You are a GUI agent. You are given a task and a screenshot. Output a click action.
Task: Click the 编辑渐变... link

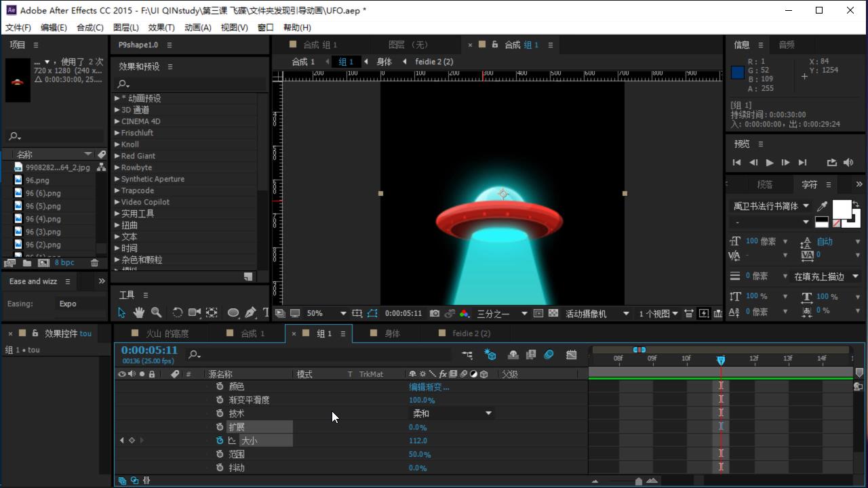pos(429,387)
